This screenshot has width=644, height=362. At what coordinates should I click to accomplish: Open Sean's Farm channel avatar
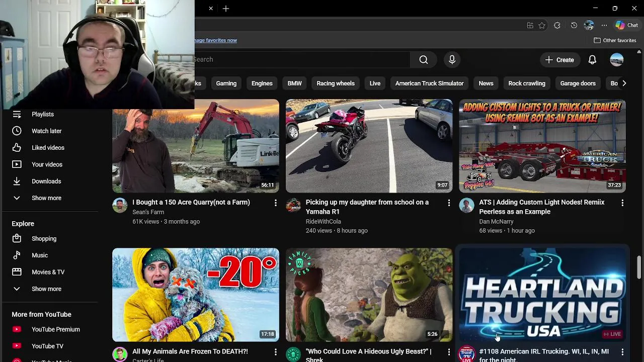(120, 205)
